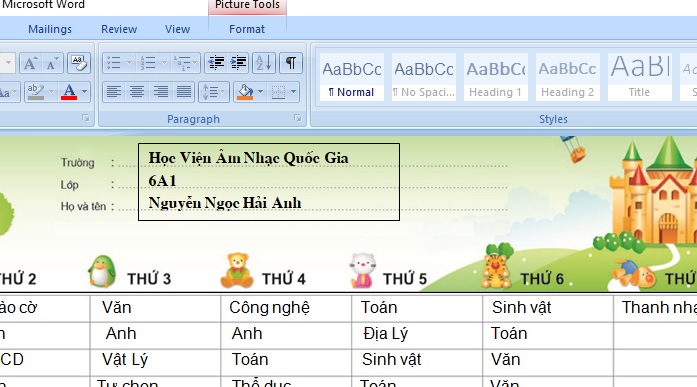Toggle show/hide paragraph marks
The image size is (697, 387).
pos(291,63)
